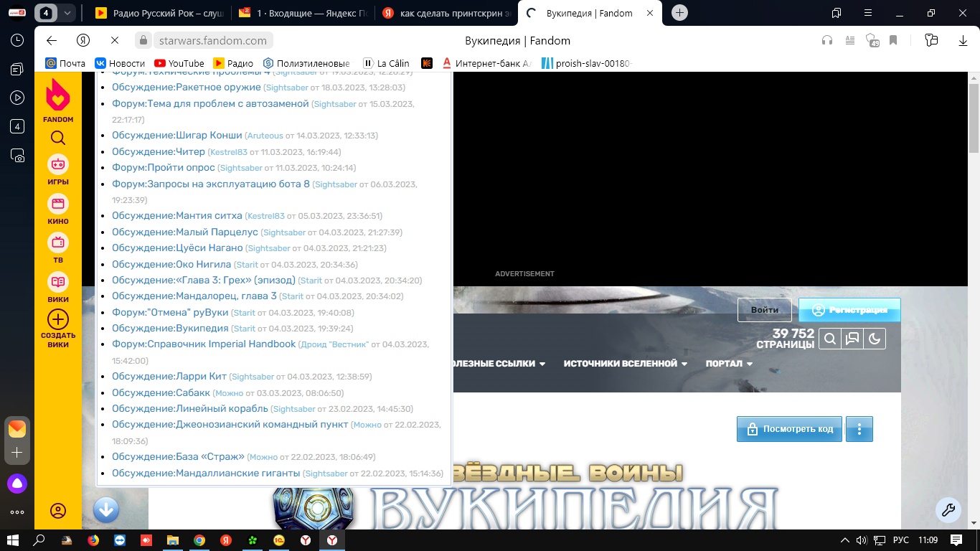
Task: Open the La Câlin bookmark
Action: (x=386, y=63)
